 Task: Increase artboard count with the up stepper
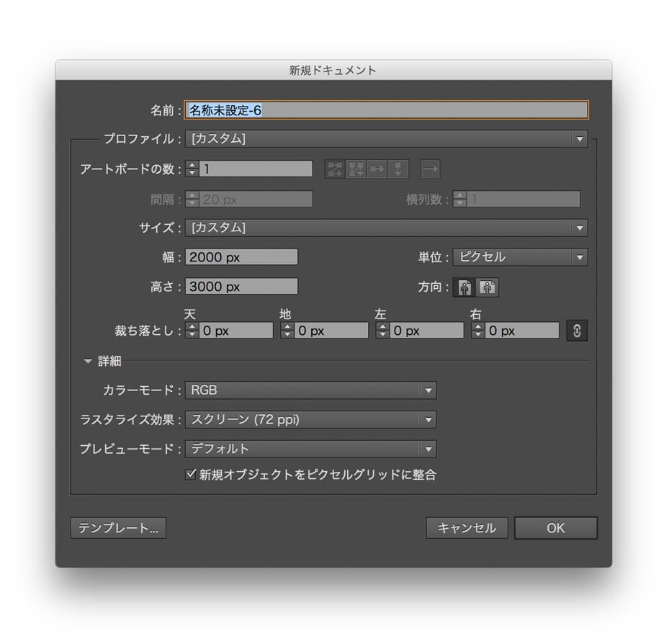click(191, 165)
